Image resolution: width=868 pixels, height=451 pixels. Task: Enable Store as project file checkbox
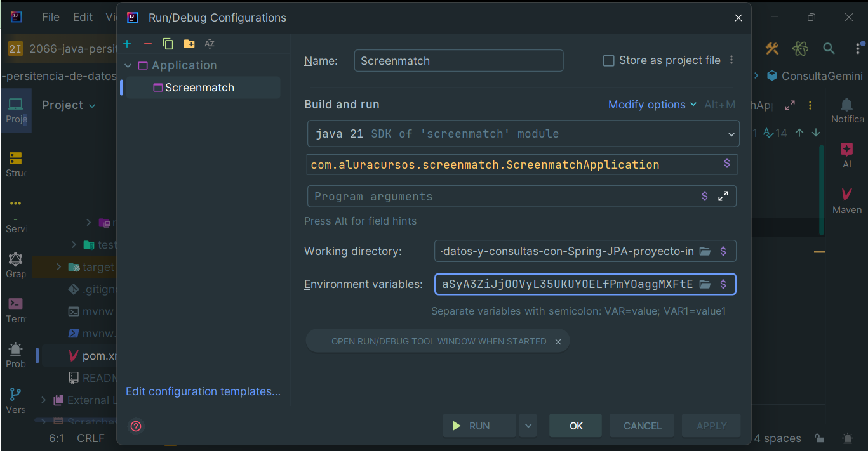608,61
